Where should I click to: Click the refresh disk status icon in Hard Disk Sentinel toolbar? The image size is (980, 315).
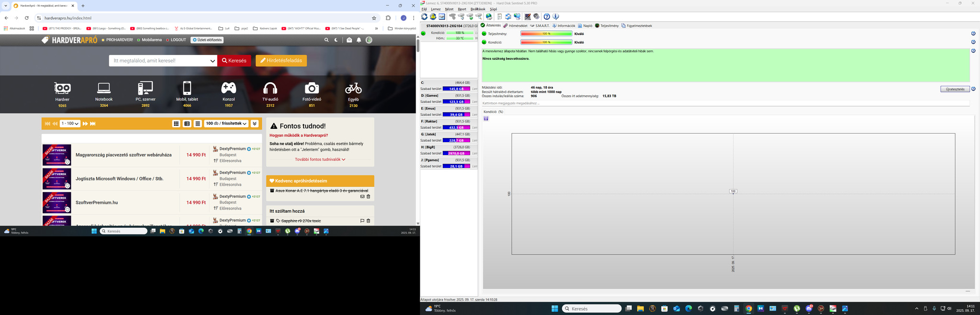pos(424,17)
